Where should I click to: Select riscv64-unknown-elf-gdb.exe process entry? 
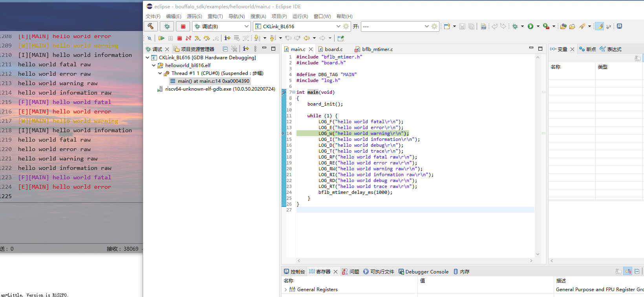216,89
